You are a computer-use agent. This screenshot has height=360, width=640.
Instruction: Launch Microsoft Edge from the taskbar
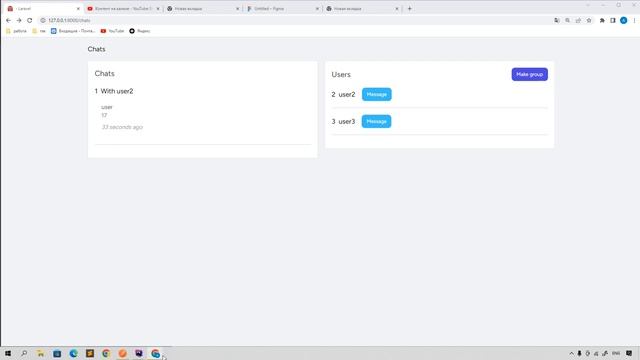73,353
